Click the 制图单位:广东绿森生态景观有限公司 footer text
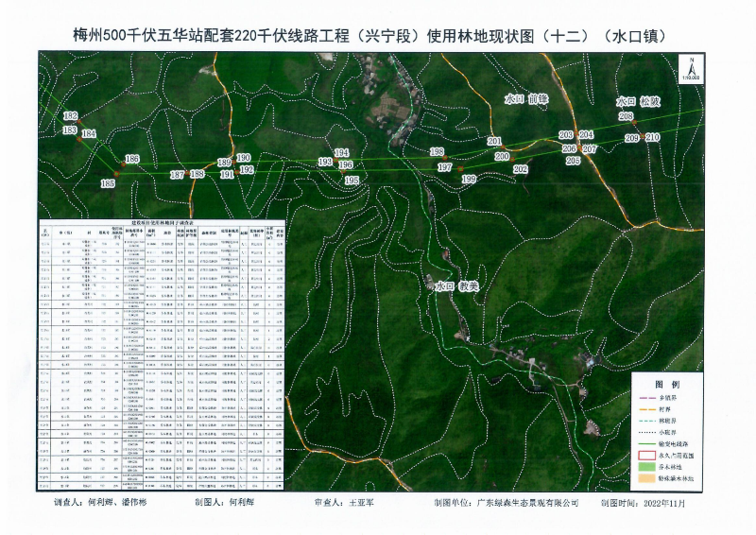This screenshot has height=535, width=756. 506,503
